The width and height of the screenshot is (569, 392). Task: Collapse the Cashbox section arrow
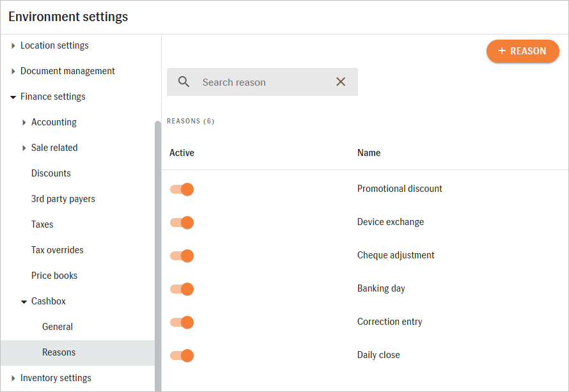(24, 302)
